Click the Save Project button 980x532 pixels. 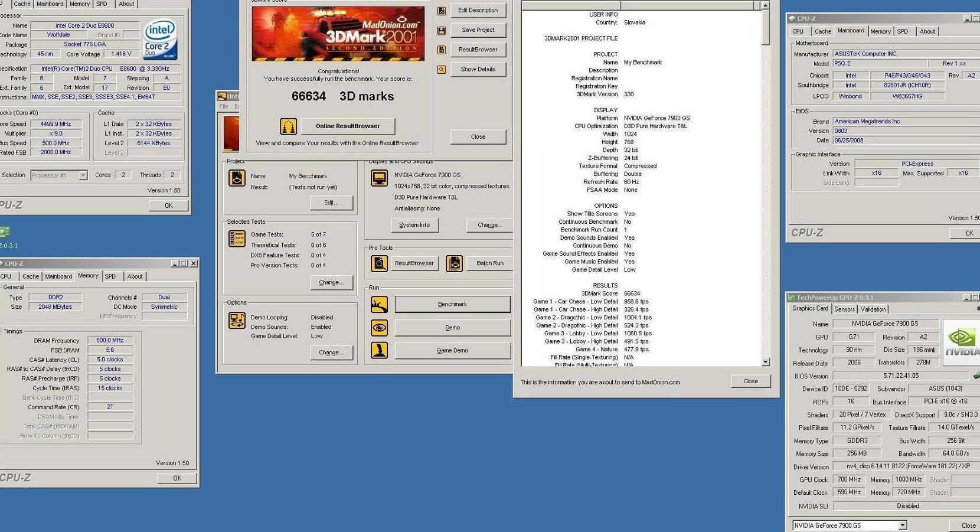(478, 30)
